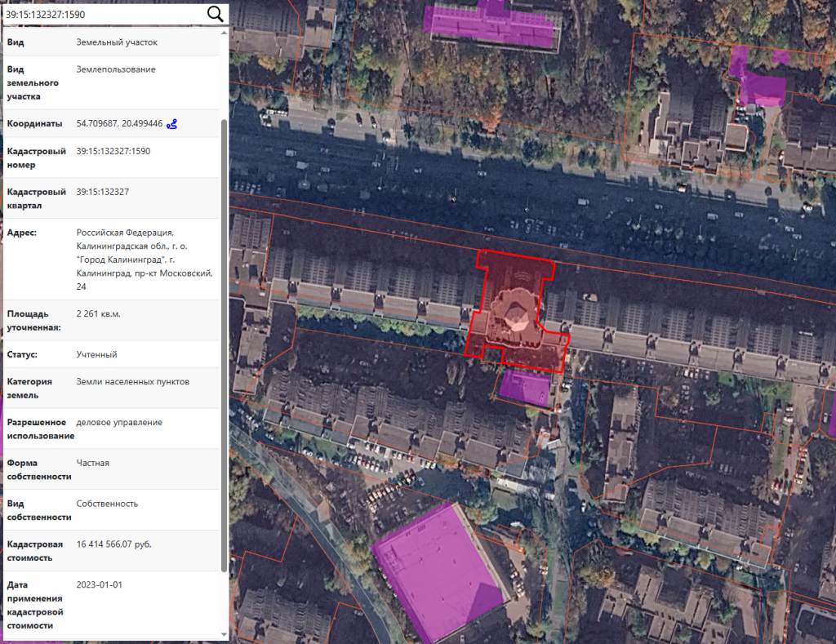Click the cadastral quarter value 39:15:132327

(102, 192)
